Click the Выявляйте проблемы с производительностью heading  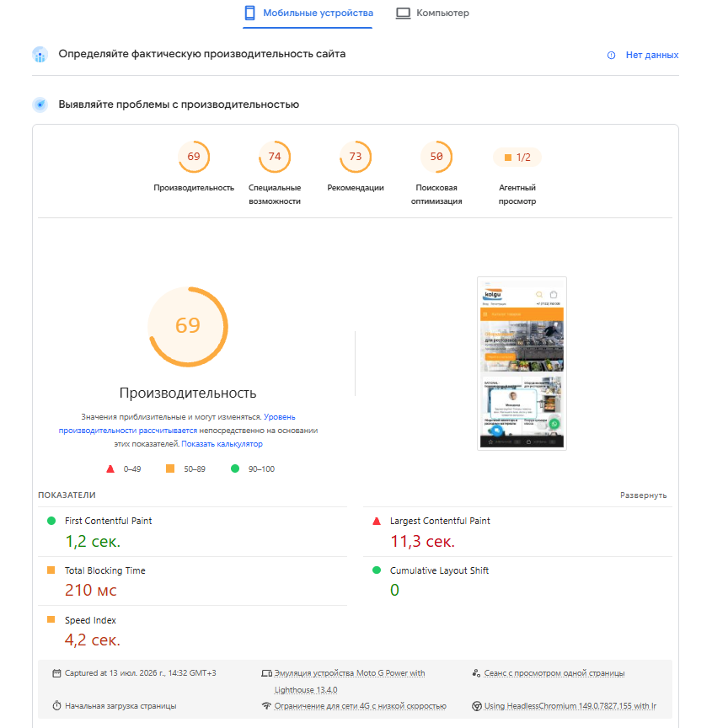coord(179,104)
